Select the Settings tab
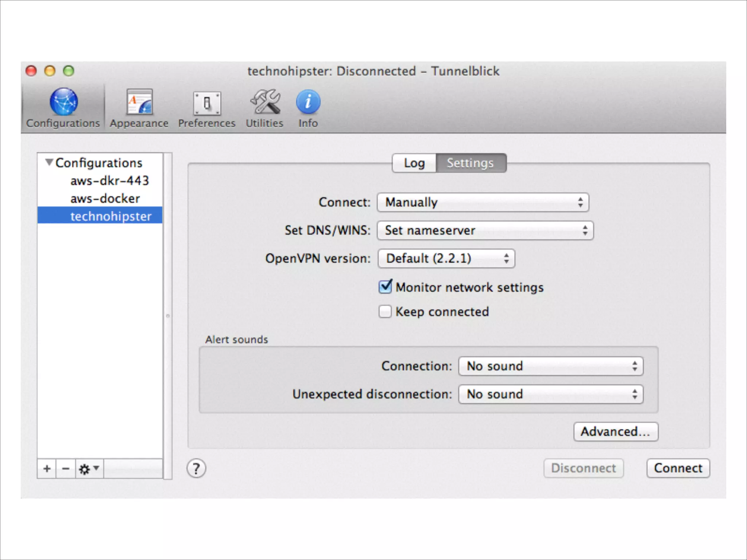This screenshot has height=560, width=747. pyautogui.click(x=471, y=163)
